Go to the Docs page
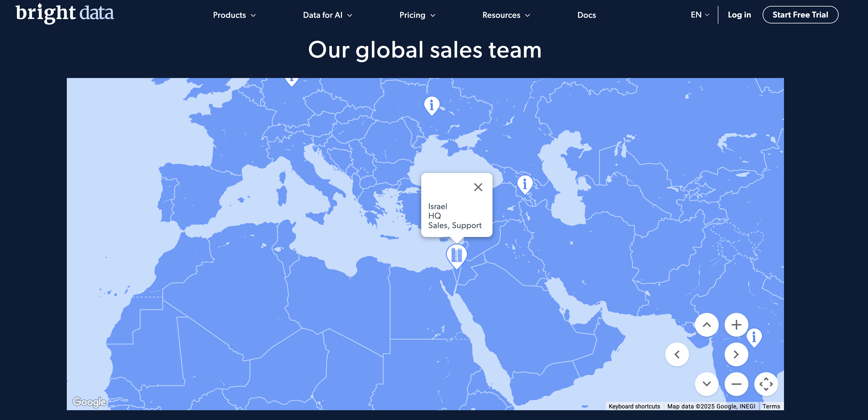Screen dimensions: 868x420 click(x=586, y=15)
